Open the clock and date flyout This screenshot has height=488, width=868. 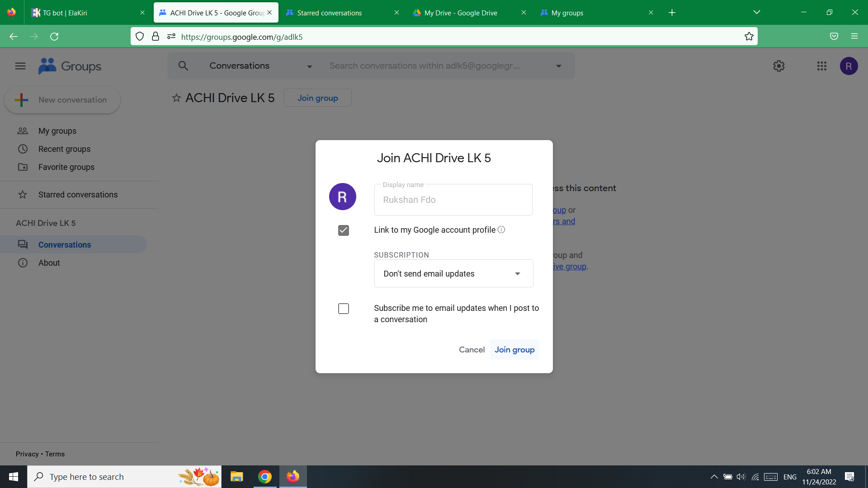pyautogui.click(x=819, y=477)
